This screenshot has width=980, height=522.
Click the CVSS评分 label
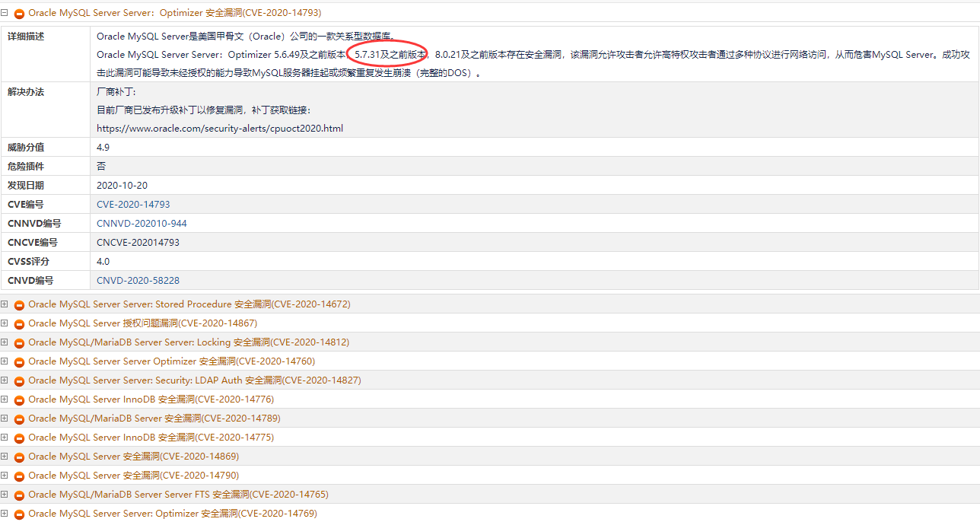(28, 261)
